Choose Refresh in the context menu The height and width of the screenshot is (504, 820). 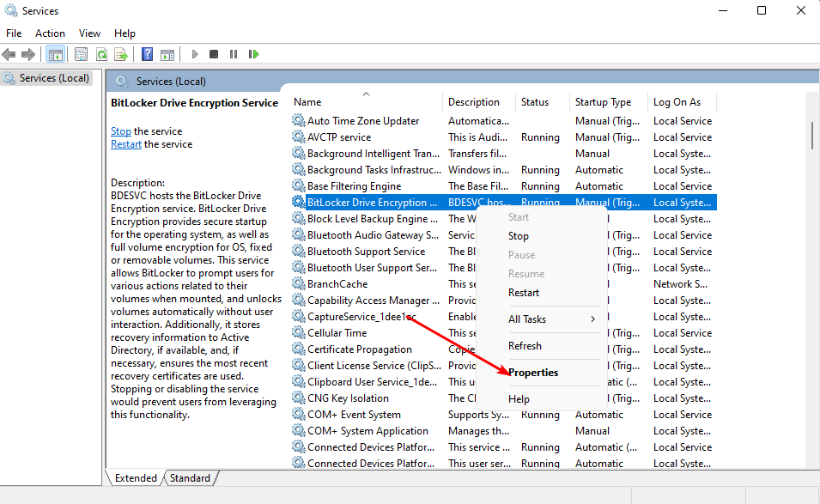541,346
